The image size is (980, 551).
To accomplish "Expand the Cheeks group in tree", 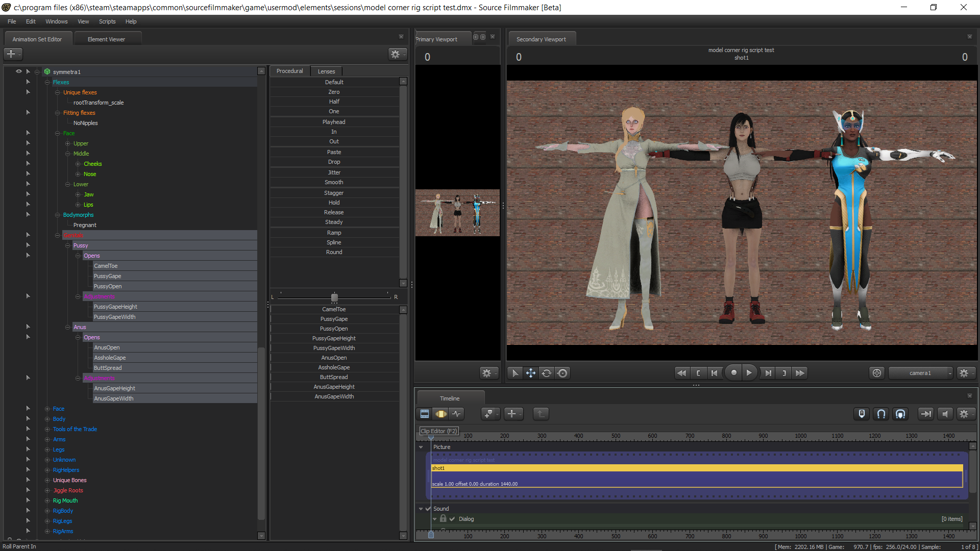I will 78,164.
